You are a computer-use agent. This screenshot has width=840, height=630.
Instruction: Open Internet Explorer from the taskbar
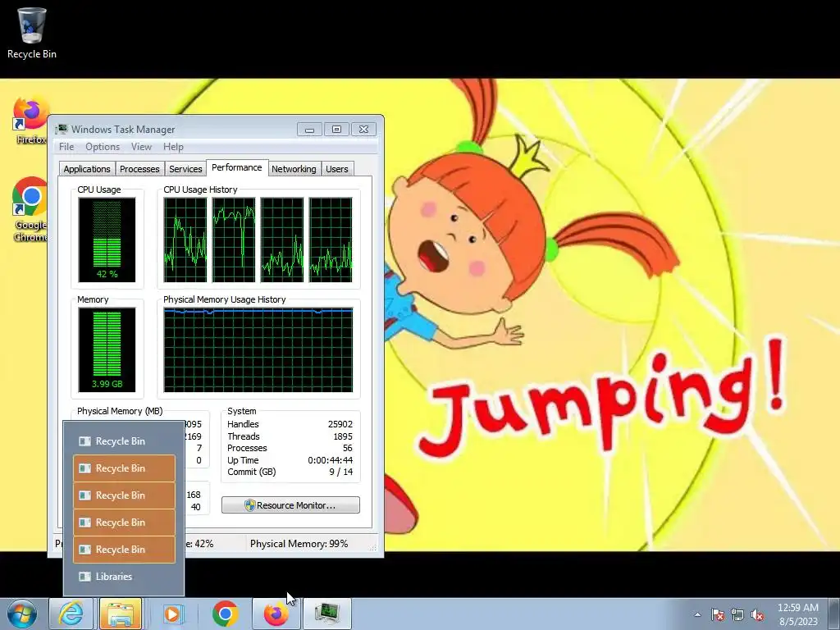pos(71,614)
